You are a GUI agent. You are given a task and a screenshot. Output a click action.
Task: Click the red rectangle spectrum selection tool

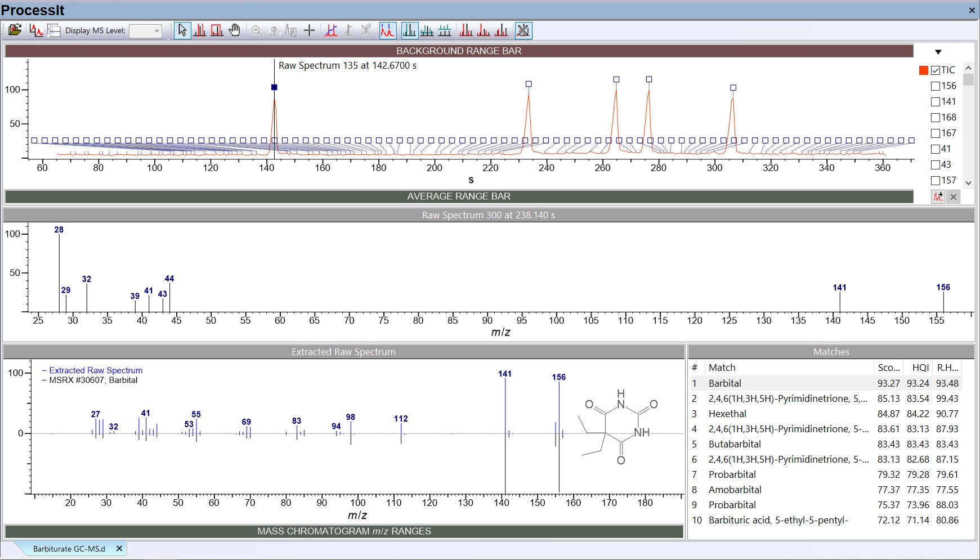point(217,30)
